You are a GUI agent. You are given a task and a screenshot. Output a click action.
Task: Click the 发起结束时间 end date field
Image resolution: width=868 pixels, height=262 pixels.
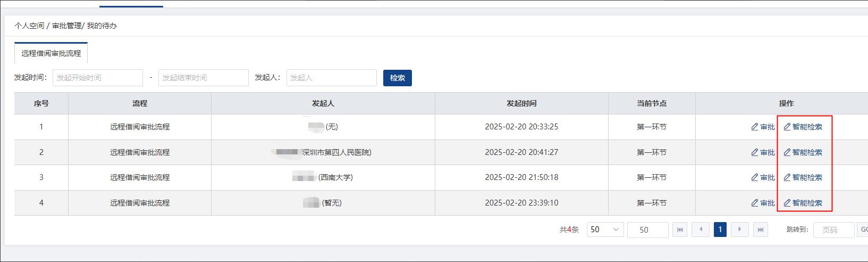[203, 78]
